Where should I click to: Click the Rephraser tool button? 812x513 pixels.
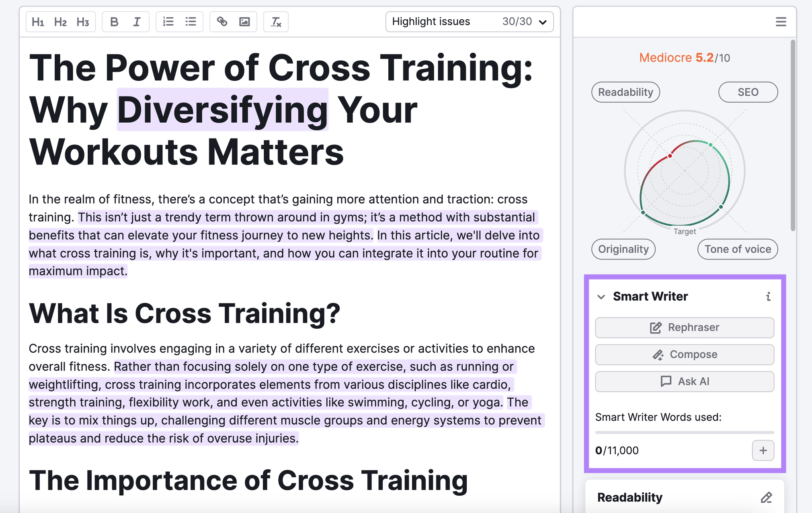click(685, 328)
